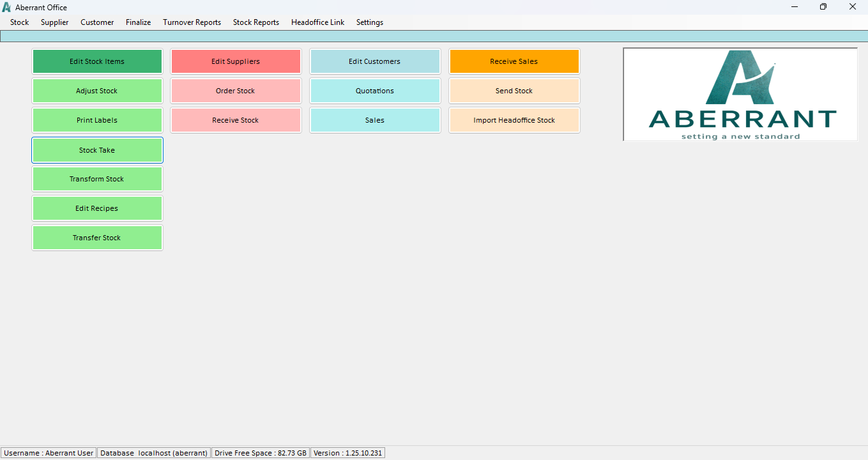Open the Stock menu

point(20,22)
